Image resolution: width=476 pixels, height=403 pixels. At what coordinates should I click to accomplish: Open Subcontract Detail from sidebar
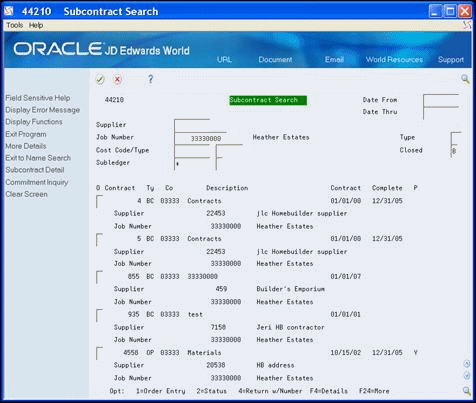click(35, 170)
